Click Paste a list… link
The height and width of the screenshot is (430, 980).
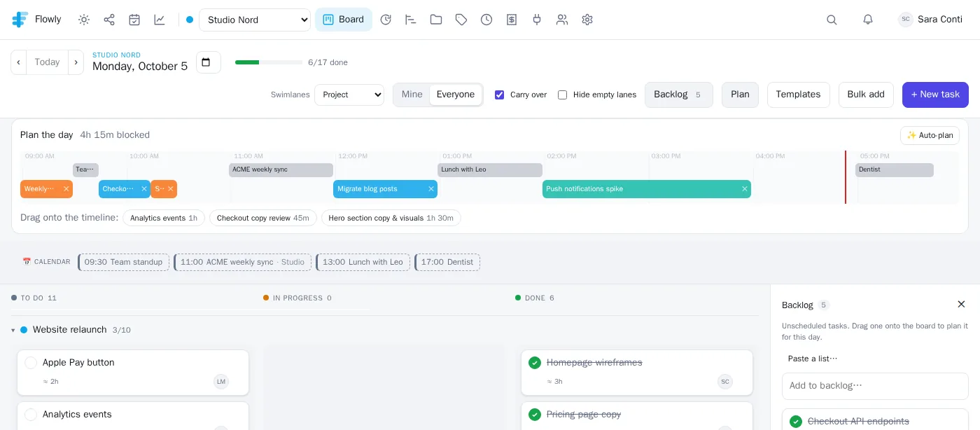pyautogui.click(x=812, y=359)
